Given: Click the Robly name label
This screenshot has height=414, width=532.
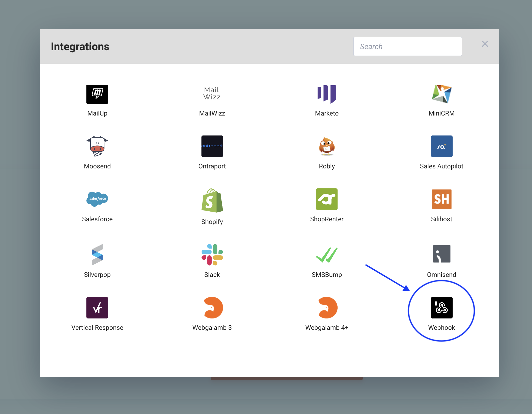Looking at the screenshot, I should point(327,166).
